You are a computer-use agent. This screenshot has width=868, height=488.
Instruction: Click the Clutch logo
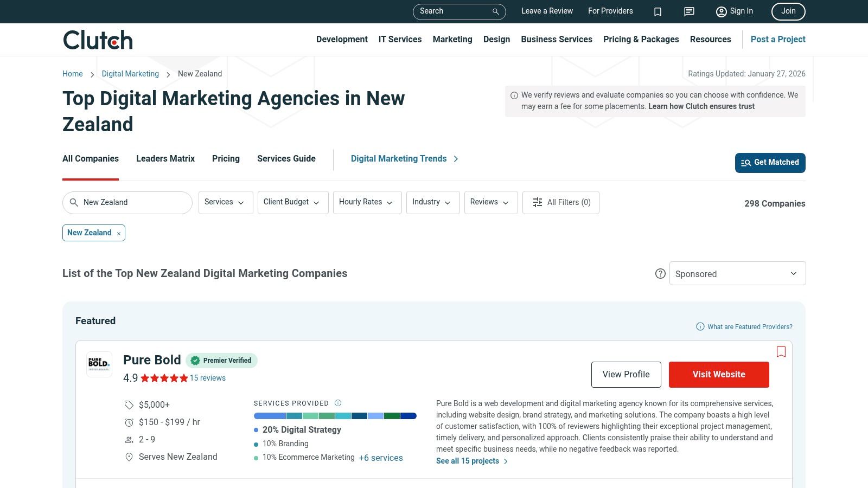click(97, 39)
